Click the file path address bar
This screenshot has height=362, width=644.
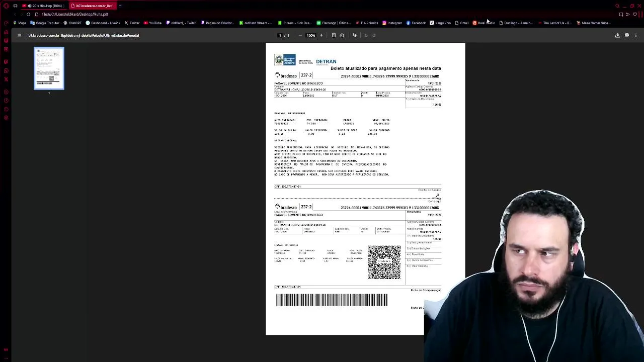(x=75, y=14)
